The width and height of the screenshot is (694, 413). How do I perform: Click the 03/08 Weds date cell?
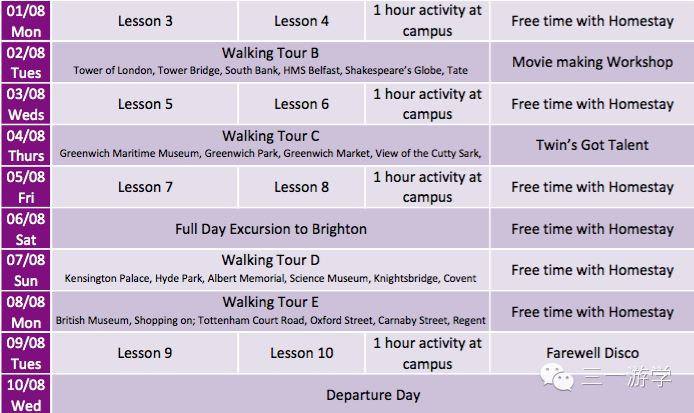coord(26,104)
